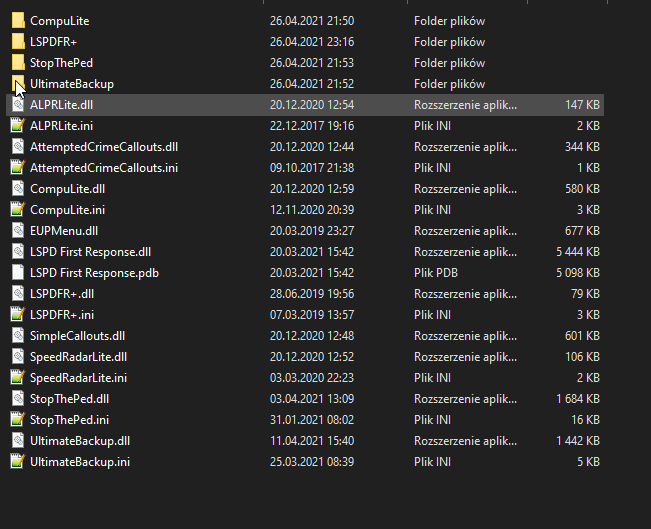This screenshot has width=651, height=529.
Task: Select the SpeedRadarLite.dll file name
Action: [78, 356]
